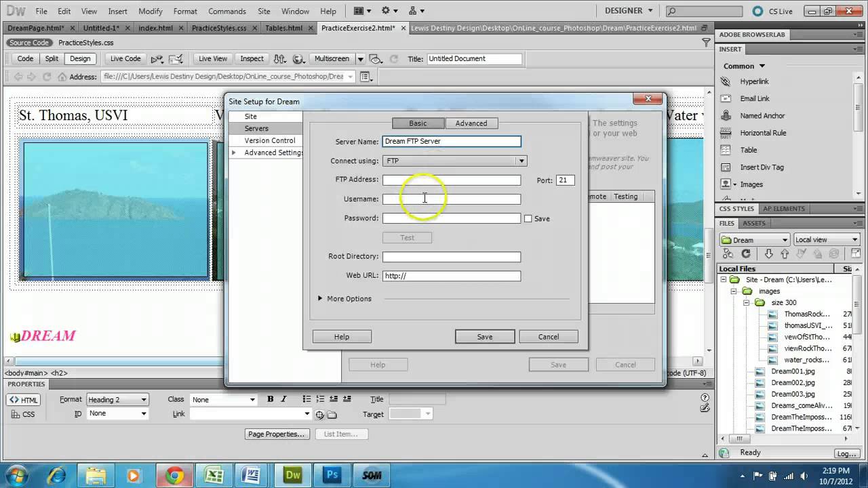Insert a Table from Insert panel
868x488 pixels.
[x=726, y=150]
